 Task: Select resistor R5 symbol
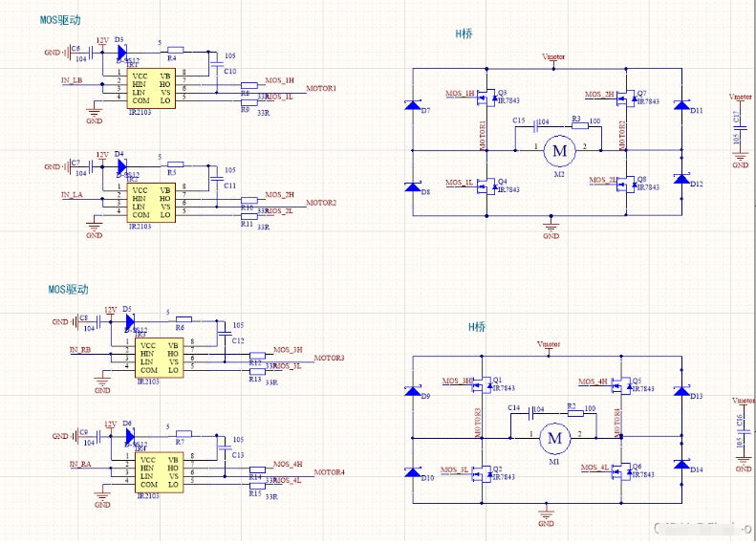click(175, 164)
